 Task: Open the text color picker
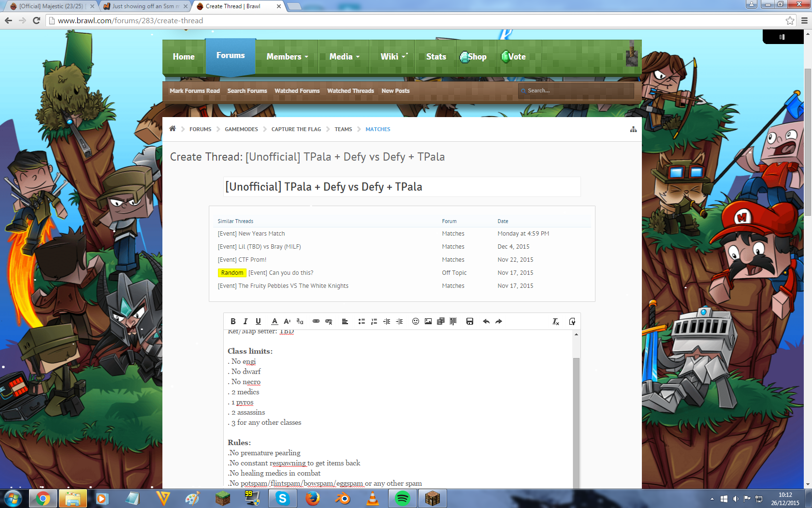click(275, 321)
